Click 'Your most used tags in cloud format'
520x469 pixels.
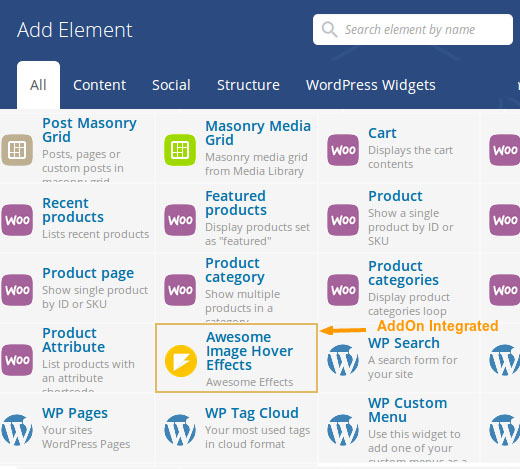click(x=258, y=437)
